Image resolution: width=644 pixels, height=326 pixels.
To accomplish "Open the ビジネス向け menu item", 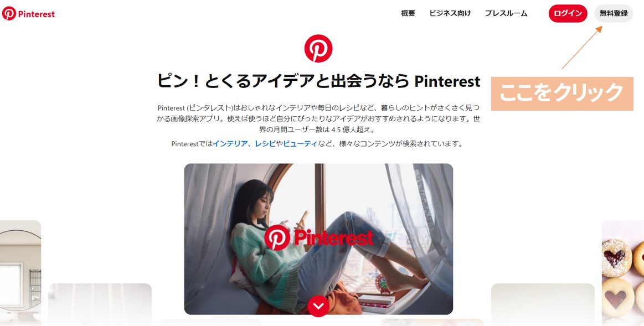I will point(450,13).
